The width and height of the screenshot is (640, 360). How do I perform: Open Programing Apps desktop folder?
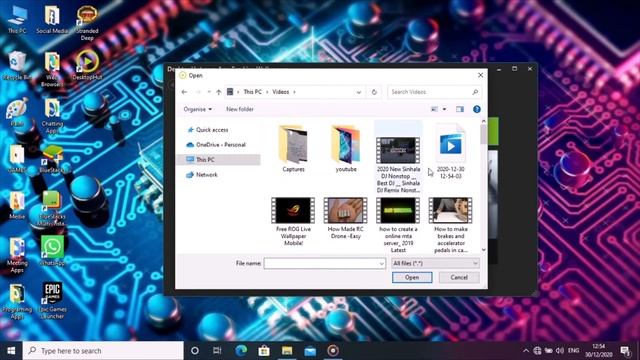[17, 302]
